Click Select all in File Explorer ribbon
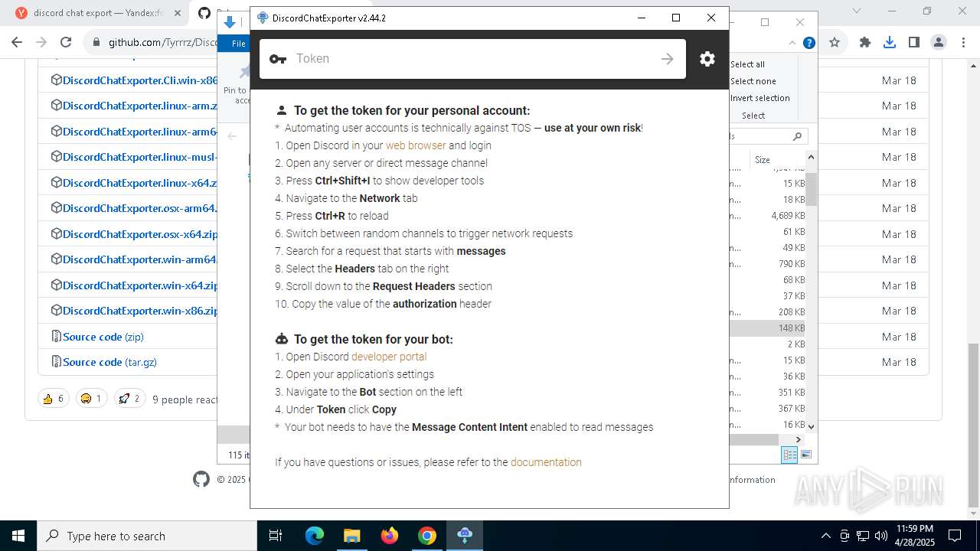Viewport: 980px width, 551px height. (747, 64)
